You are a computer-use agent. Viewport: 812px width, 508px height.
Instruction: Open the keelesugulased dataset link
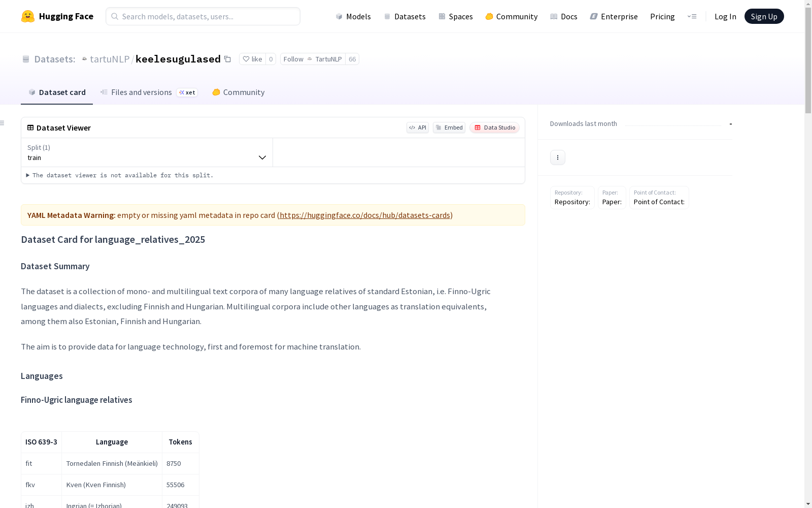click(x=178, y=59)
